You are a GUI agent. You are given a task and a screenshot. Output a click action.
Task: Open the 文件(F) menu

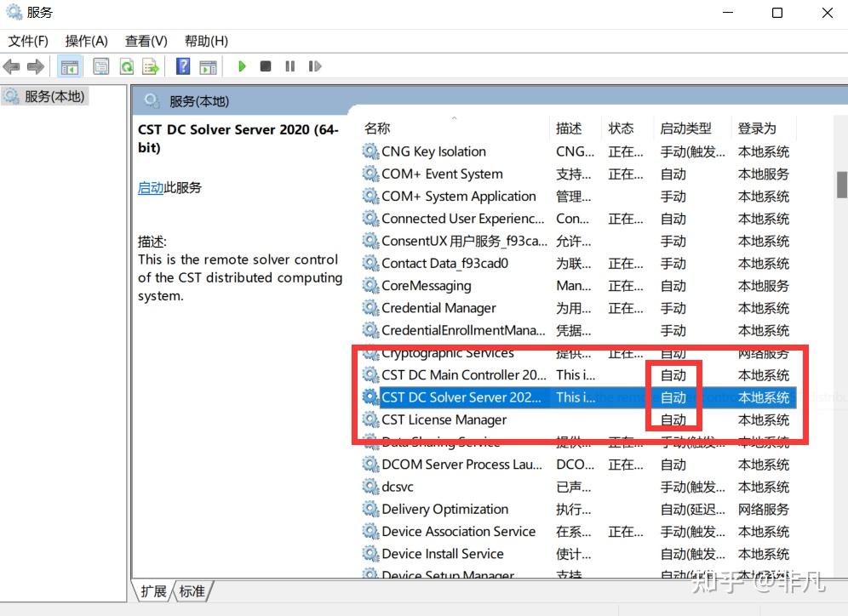(28, 40)
